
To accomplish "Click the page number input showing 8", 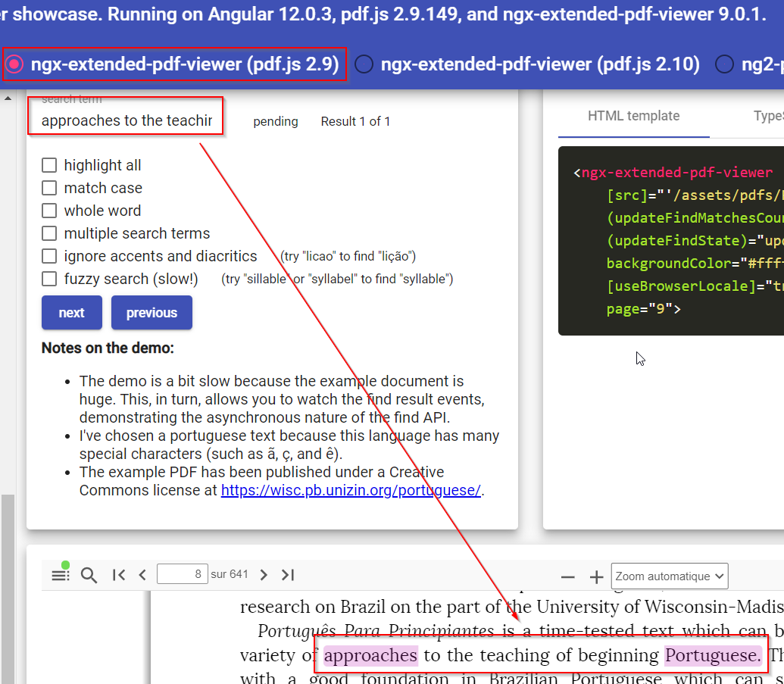I will click(x=183, y=574).
